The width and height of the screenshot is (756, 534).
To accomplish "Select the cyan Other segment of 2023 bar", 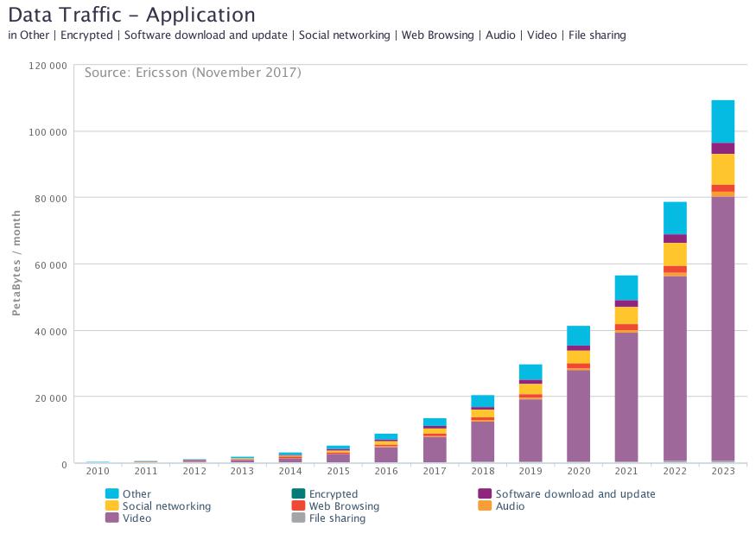I will click(722, 121).
